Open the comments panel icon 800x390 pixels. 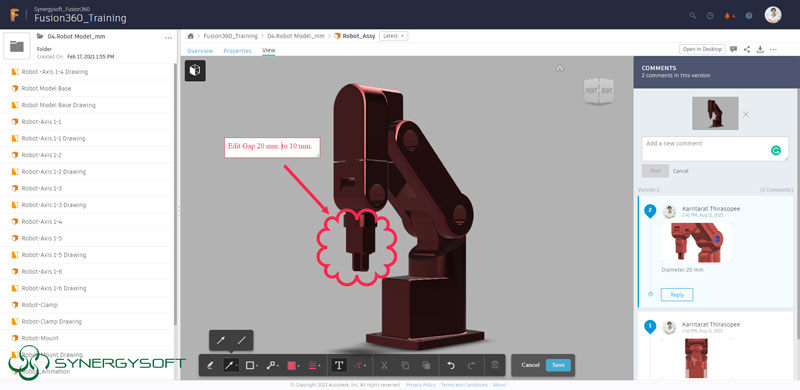point(733,50)
